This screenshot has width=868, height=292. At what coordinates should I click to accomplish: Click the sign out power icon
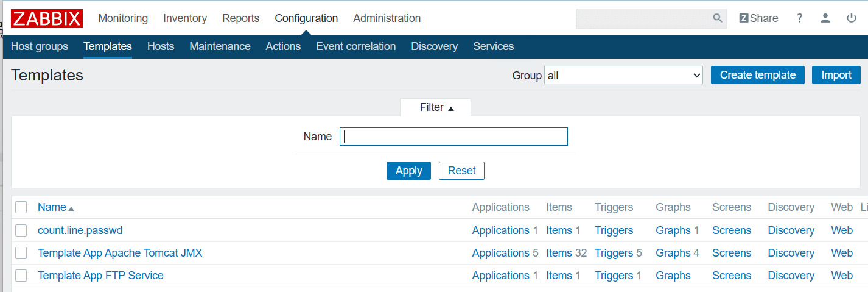click(x=852, y=18)
